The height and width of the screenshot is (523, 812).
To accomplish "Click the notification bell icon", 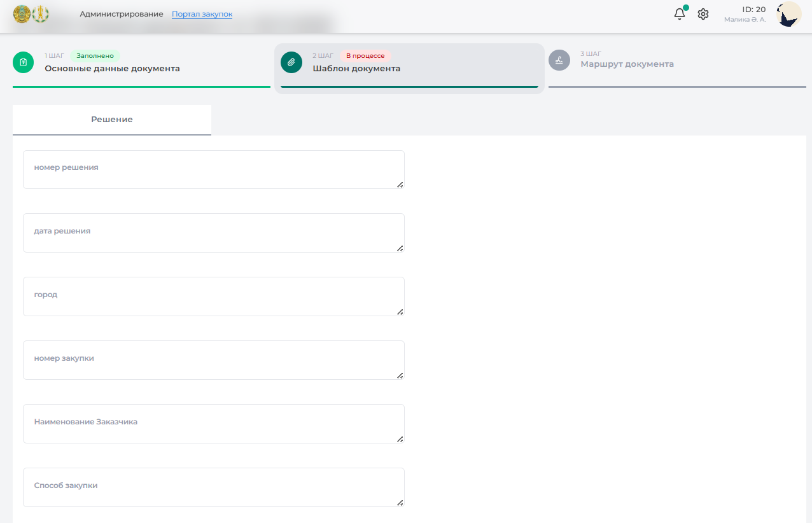I will tap(680, 14).
